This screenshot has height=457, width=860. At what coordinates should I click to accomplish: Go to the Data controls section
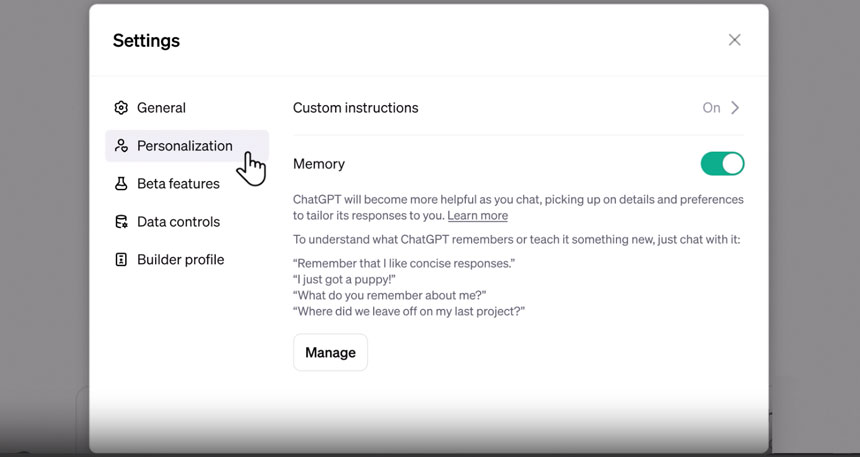[178, 222]
